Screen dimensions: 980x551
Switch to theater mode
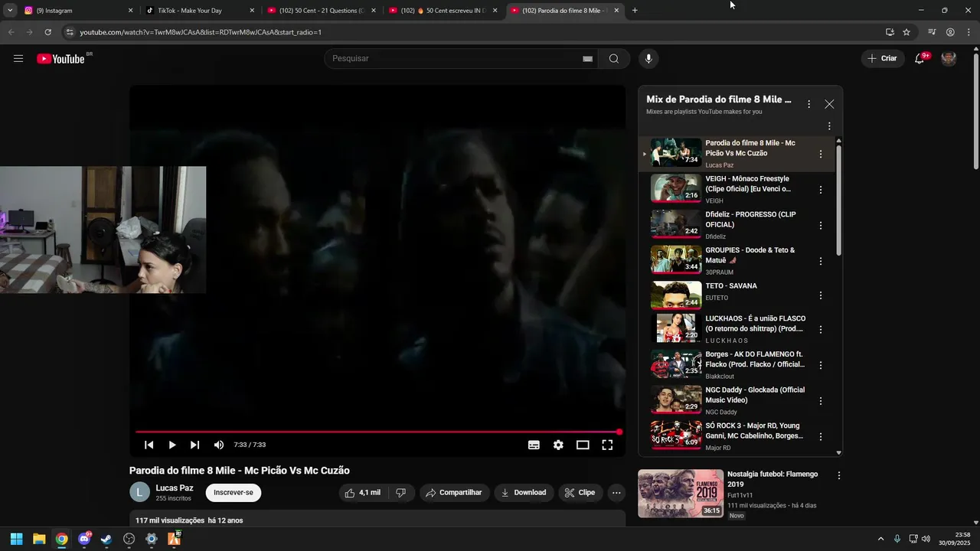583,445
